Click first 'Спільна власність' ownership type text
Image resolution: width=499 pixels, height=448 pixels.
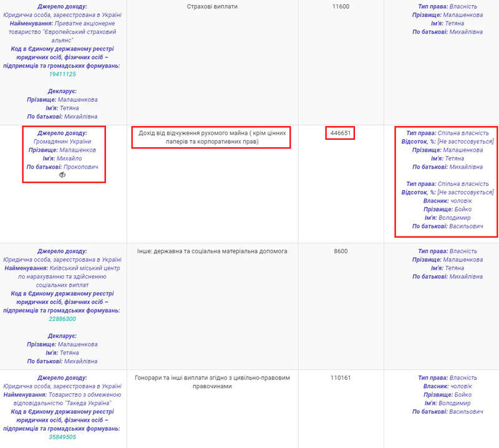pyautogui.click(x=463, y=133)
